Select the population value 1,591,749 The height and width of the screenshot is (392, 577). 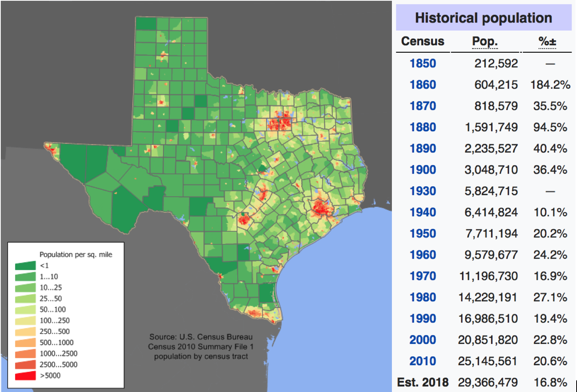point(491,127)
